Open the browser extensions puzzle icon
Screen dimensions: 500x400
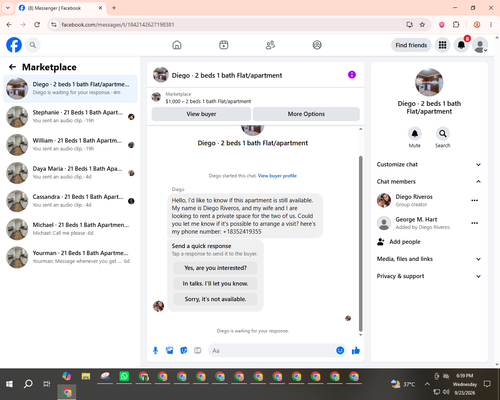[x=456, y=25]
